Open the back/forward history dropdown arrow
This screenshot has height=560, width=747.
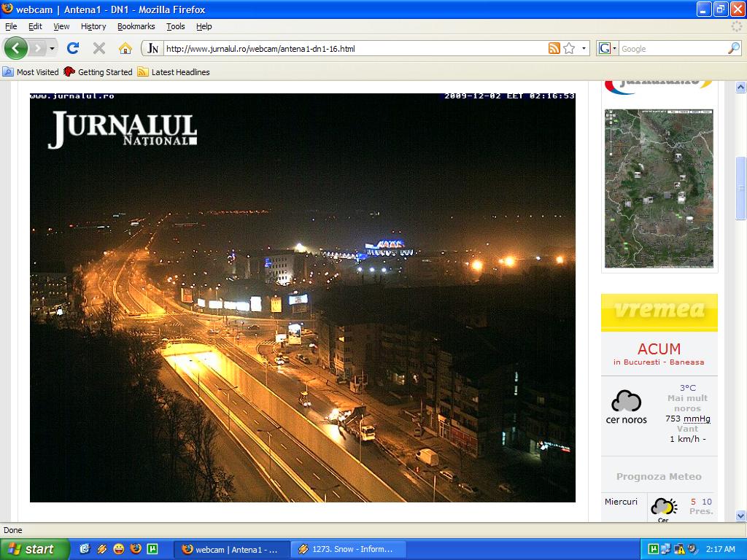[x=52, y=49]
